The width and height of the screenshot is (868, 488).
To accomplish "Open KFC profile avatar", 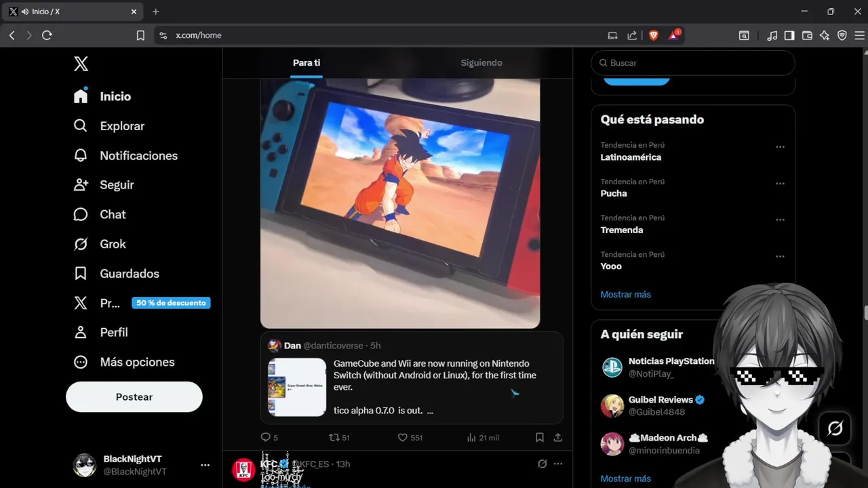I will 243,470.
